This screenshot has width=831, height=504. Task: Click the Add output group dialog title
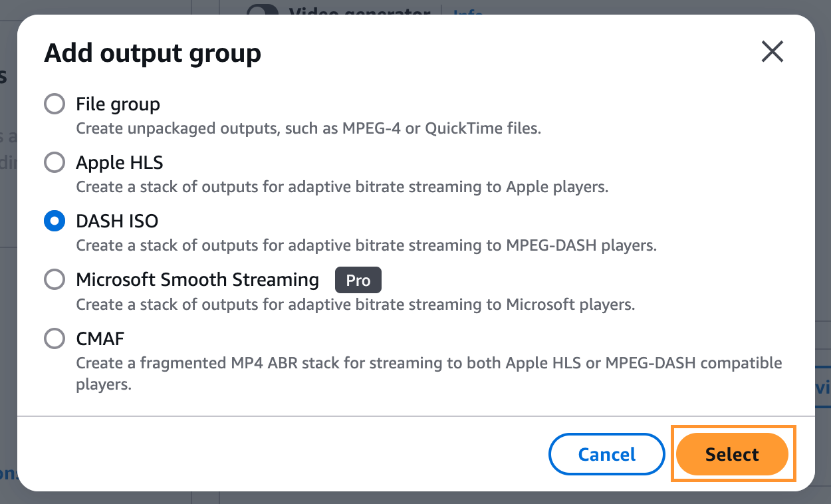point(152,53)
